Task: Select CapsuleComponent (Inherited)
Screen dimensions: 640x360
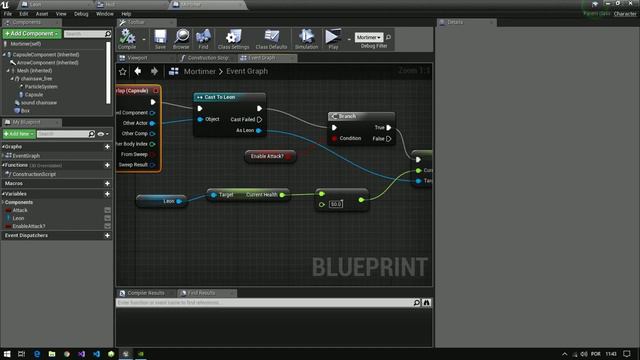Action: point(46,54)
